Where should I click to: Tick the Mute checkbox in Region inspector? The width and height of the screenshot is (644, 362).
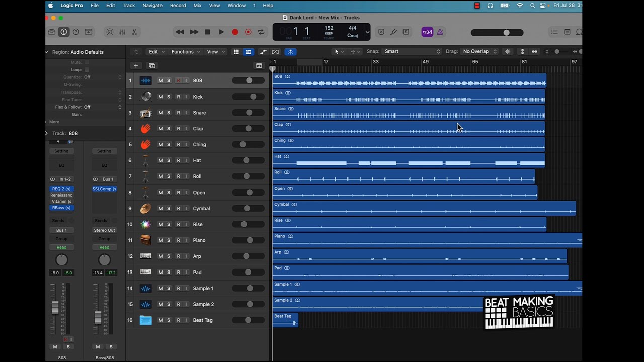[87, 62]
